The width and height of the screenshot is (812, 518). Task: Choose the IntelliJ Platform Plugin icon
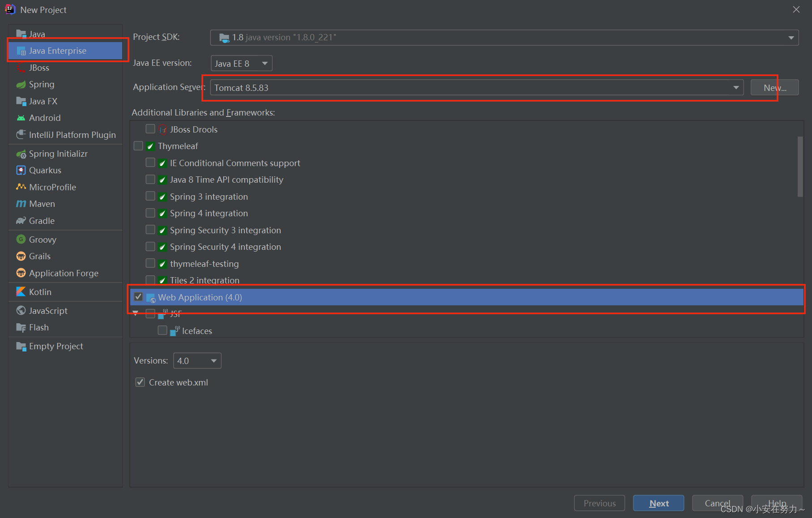pyautogui.click(x=21, y=135)
